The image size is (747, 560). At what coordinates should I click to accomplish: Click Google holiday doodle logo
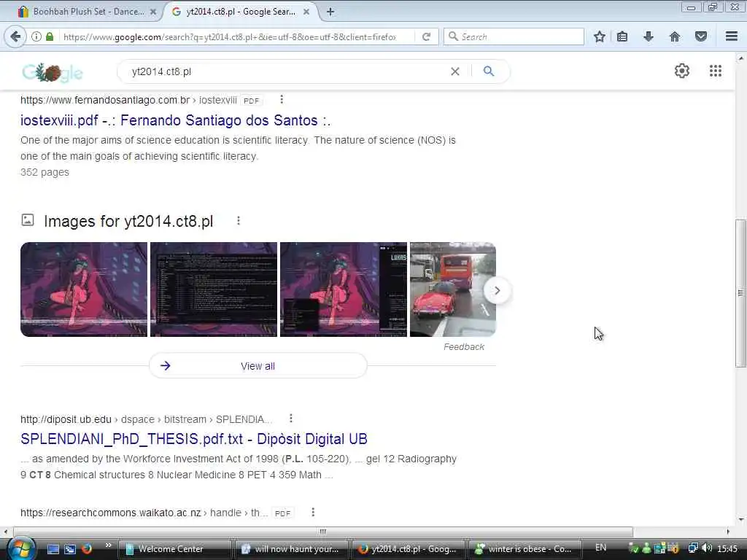tap(53, 72)
